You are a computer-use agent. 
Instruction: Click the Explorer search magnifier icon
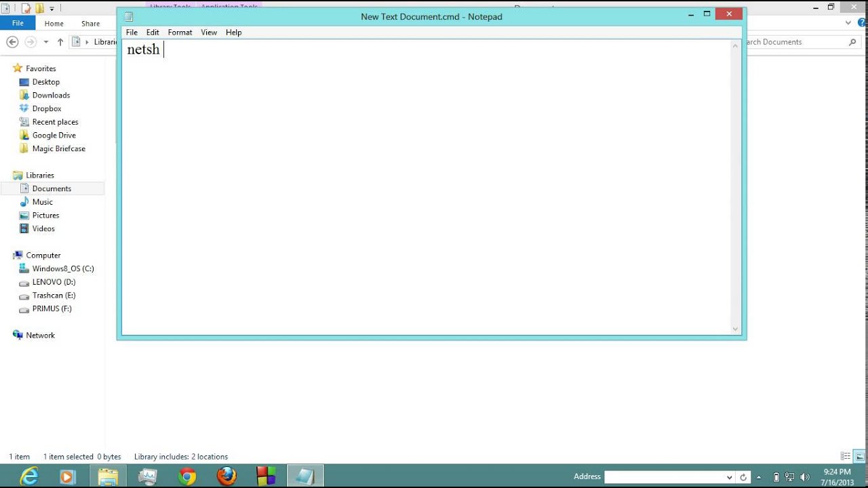tap(852, 42)
